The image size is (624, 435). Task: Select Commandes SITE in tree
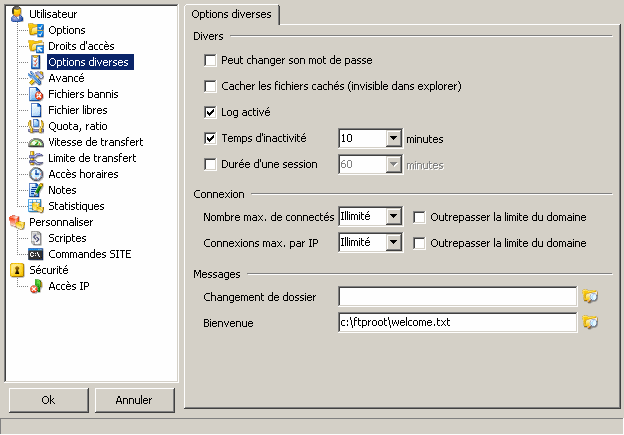point(89,254)
